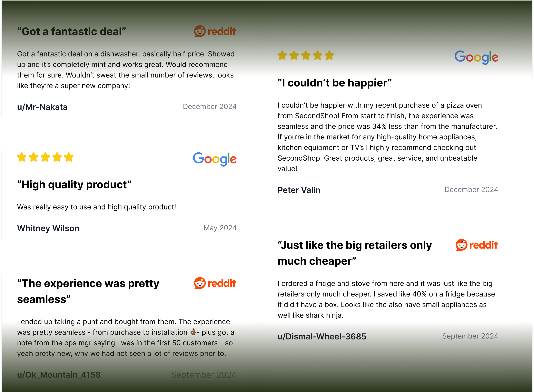Click the u/Ok_Mountain_4158 username
Screen dimensions: 534x392
click(59, 375)
